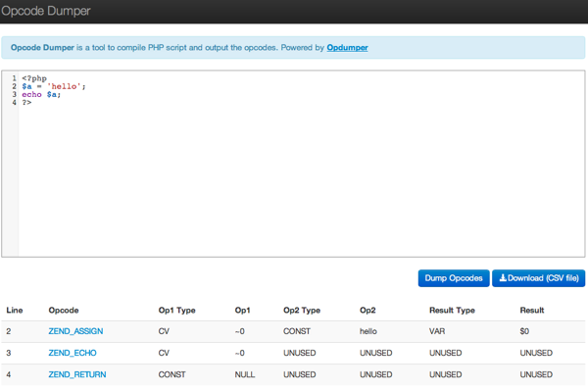Click the 'CV' Op1 Type cell of ZEND_ASSIGN
The height and width of the screenshot is (390, 588).
[x=164, y=331]
